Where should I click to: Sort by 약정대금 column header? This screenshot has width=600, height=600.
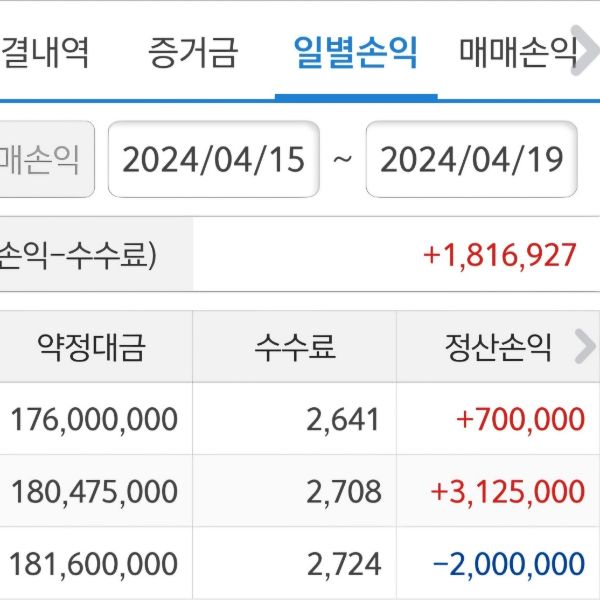pos(92,347)
